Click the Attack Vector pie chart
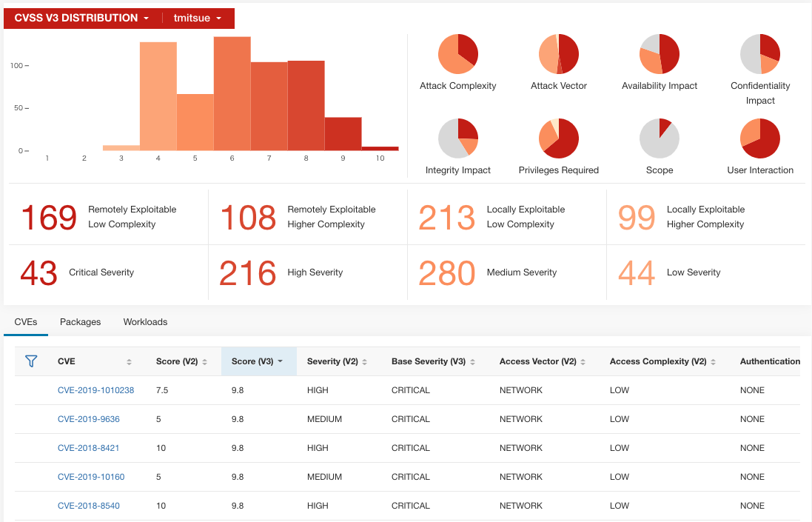Screen dimensions: 812x522 coord(558,53)
